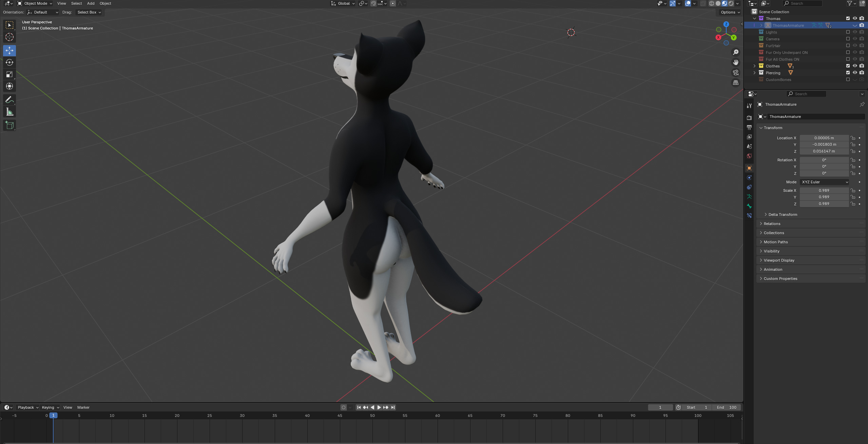Hide the Clothes collection eye icon
The image size is (868, 444).
(x=855, y=66)
